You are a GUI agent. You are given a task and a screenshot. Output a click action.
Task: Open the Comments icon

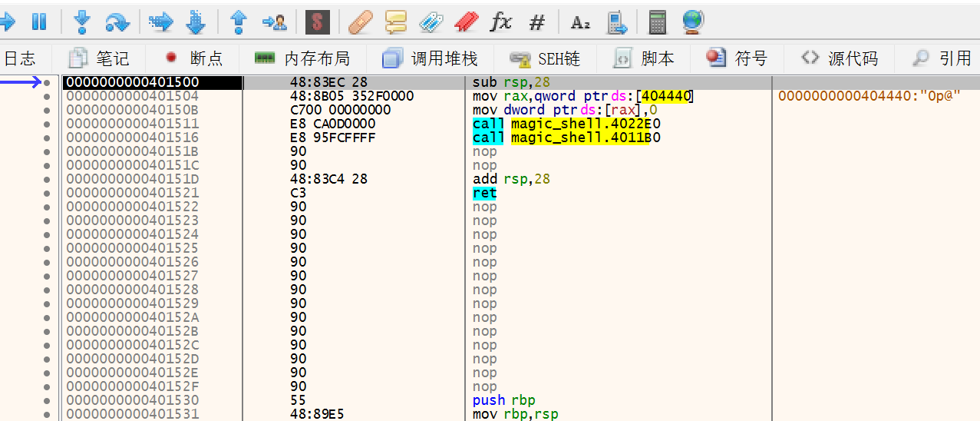[396, 22]
